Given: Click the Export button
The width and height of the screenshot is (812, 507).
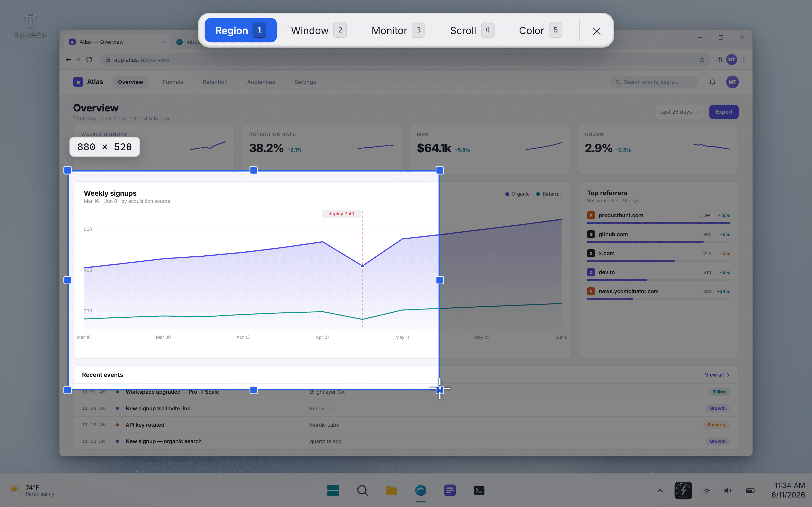Looking at the screenshot, I should click(724, 112).
